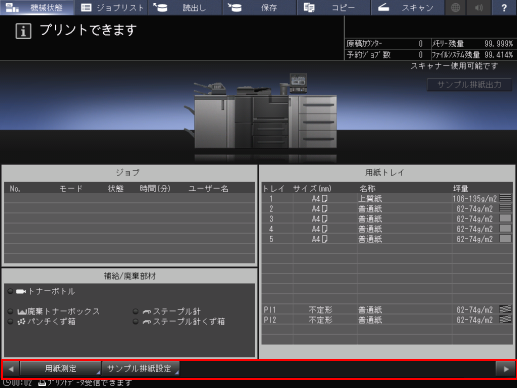Click the ジョブ panel header
The width and height of the screenshot is (517, 388).
129,173
